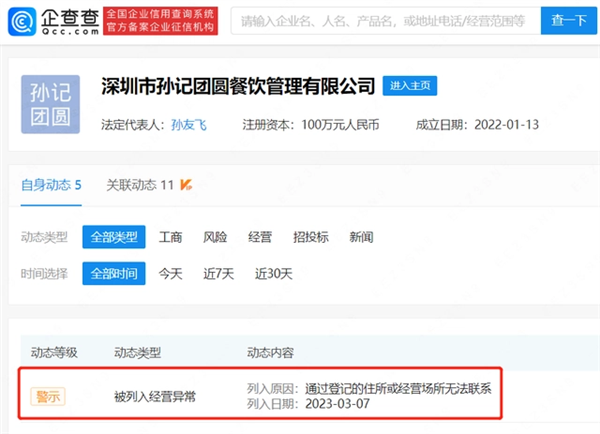Click the 列入日期 2023-03-07 text
This screenshot has height=434, width=600.
(x=308, y=404)
